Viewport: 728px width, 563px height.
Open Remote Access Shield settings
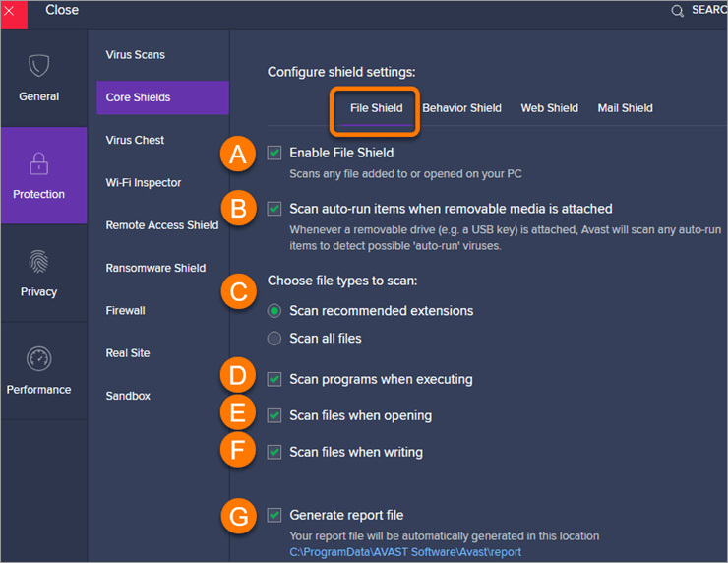coord(162,225)
